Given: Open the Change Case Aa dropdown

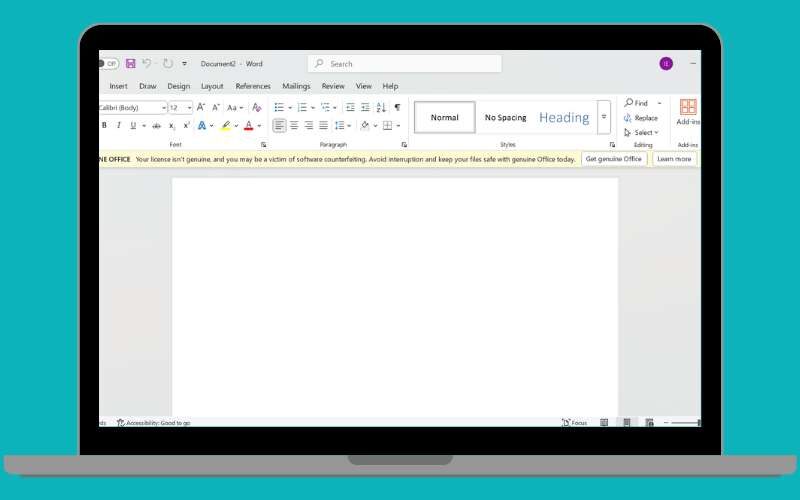Looking at the screenshot, I should point(235,107).
